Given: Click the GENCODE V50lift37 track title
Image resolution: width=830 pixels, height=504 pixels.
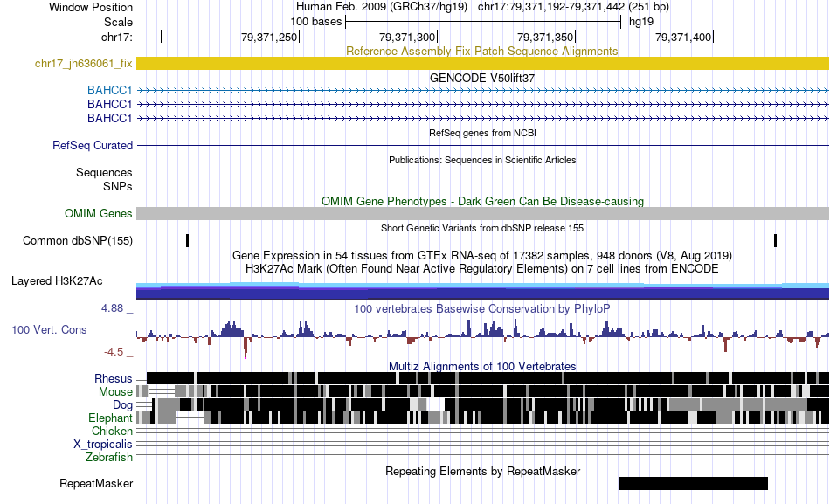Looking at the screenshot, I should pos(482,78).
